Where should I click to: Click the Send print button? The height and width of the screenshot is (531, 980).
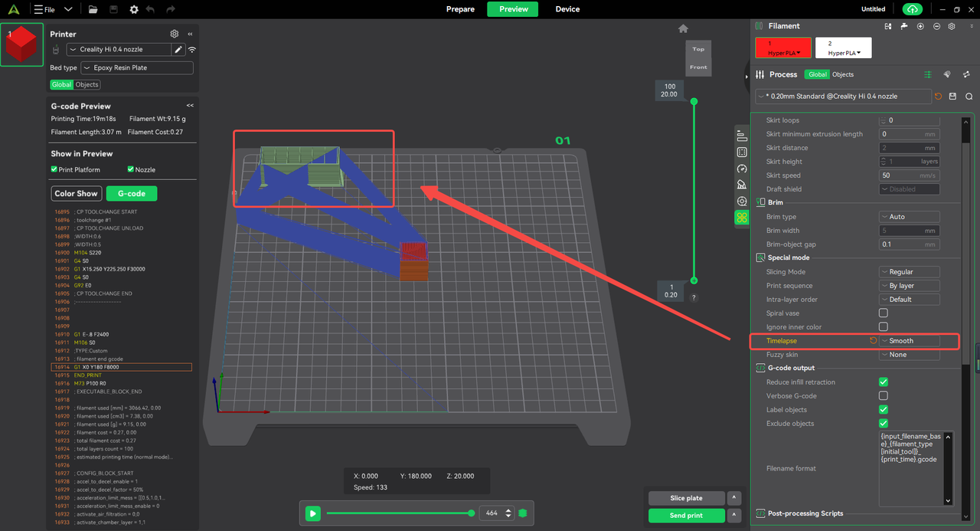click(686, 516)
